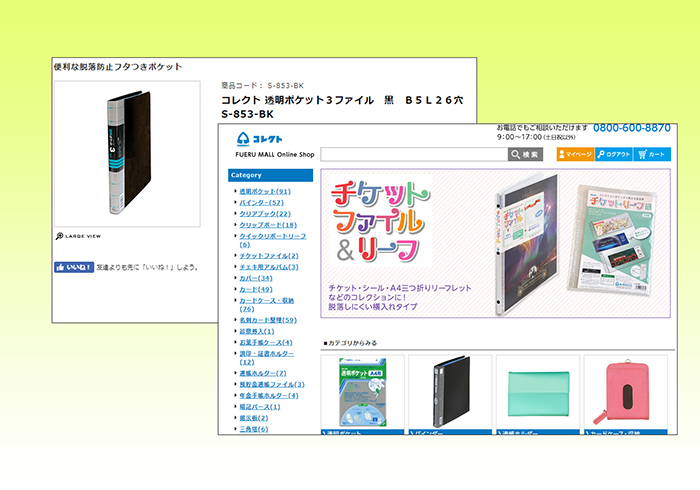The image size is (700, 490).
Task: Select the クリップボード(18) category link
Action: click(267, 225)
